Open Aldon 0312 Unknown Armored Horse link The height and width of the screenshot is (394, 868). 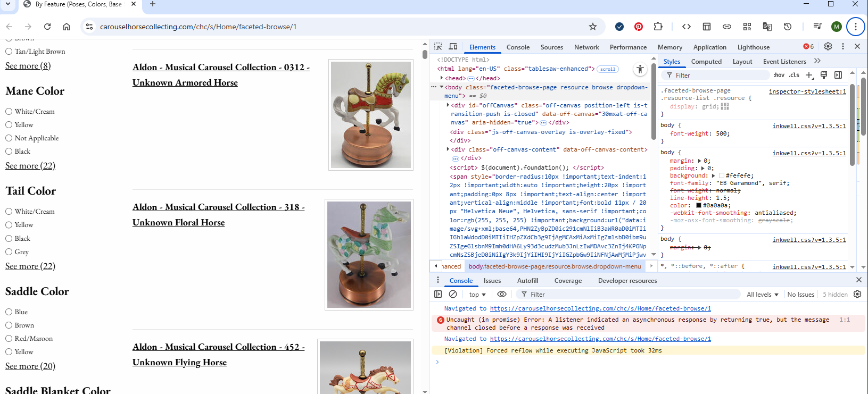221,75
